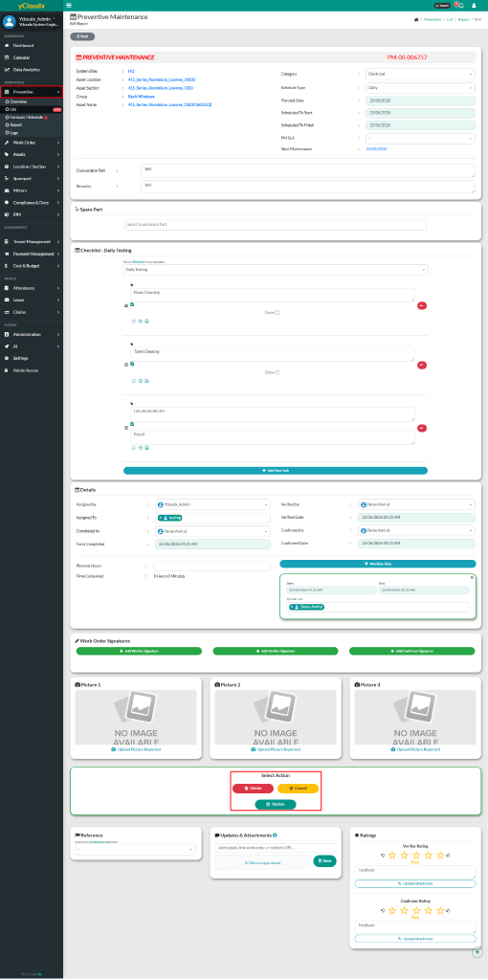The width and height of the screenshot is (488, 980).
Task: Set first star in Verifier Rating
Action: [391, 855]
